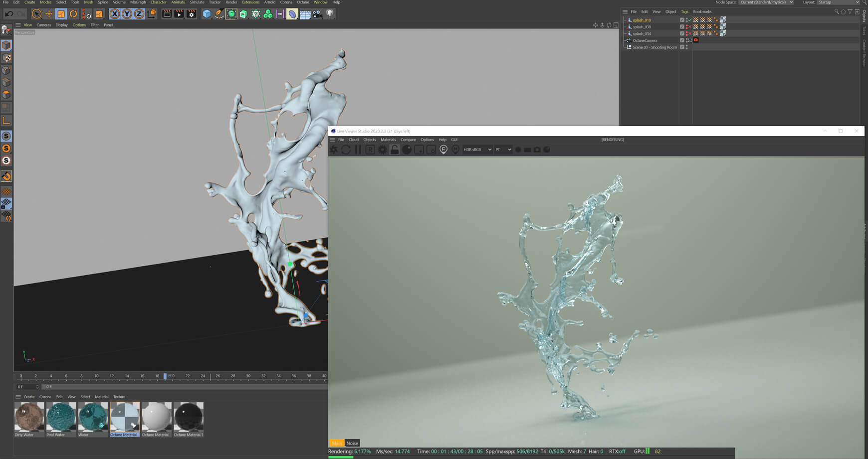Toggle layer checkbox for splash_010
Viewport: 868px width, 459px height.
[x=682, y=20]
